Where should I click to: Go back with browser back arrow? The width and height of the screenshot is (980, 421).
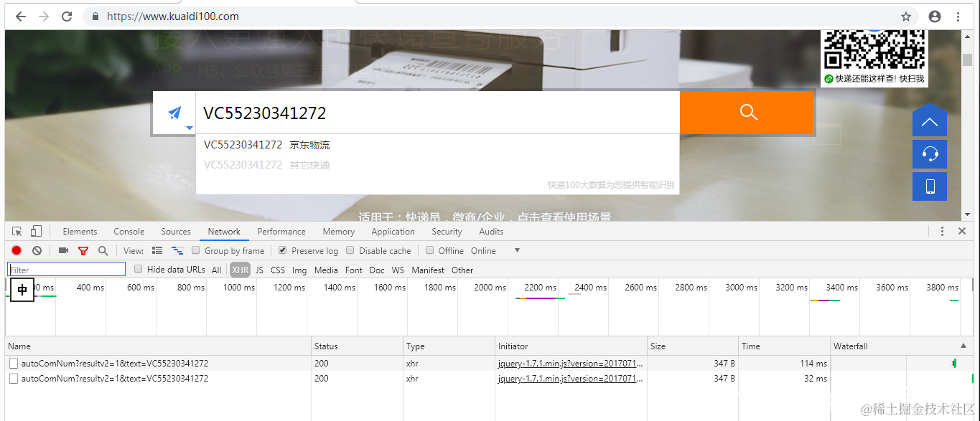pyautogui.click(x=20, y=16)
